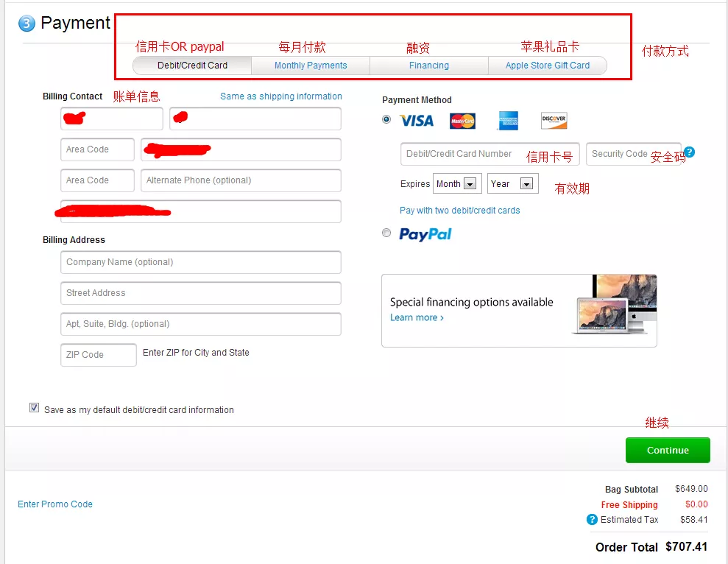Open the Expires Month dropdown
The height and width of the screenshot is (564, 728).
(x=457, y=183)
